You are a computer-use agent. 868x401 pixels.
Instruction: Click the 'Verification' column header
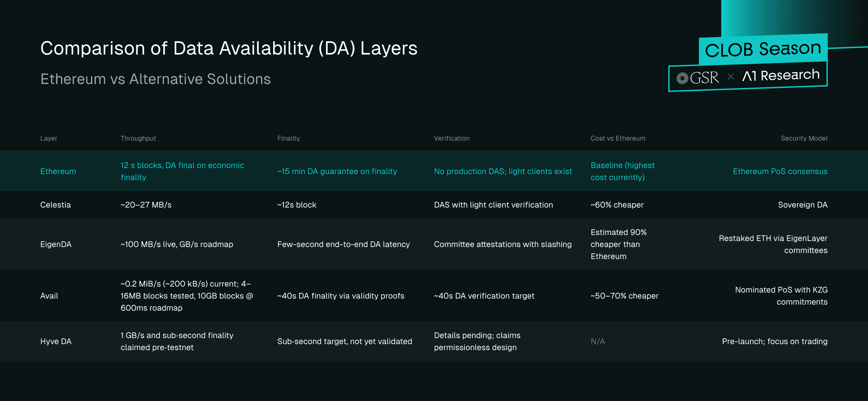point(451,138)
